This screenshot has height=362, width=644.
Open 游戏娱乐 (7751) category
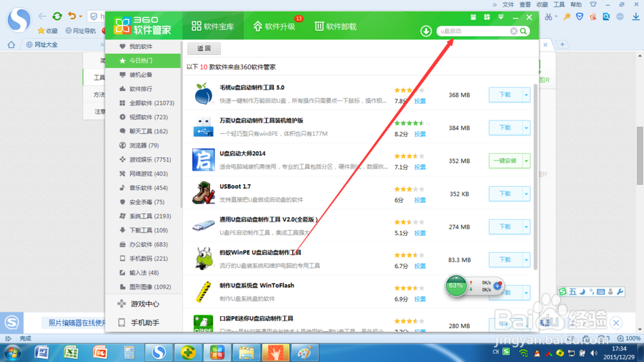142,160
